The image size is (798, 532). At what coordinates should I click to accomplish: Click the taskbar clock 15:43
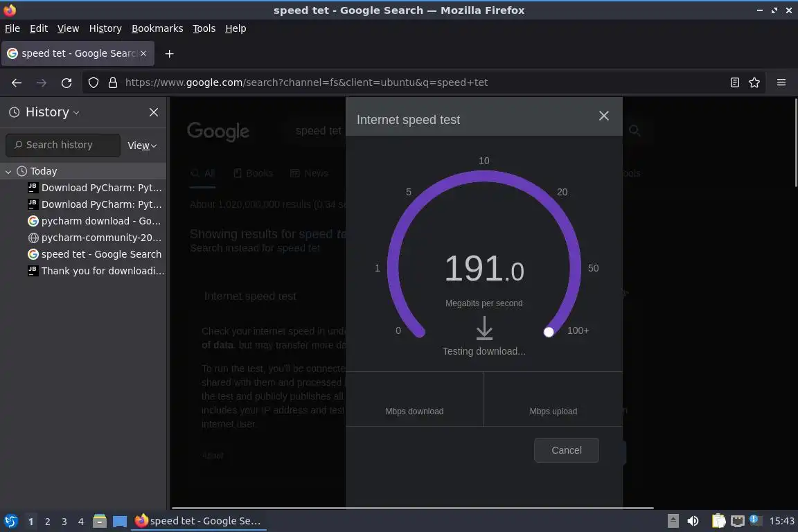point(781,521)
